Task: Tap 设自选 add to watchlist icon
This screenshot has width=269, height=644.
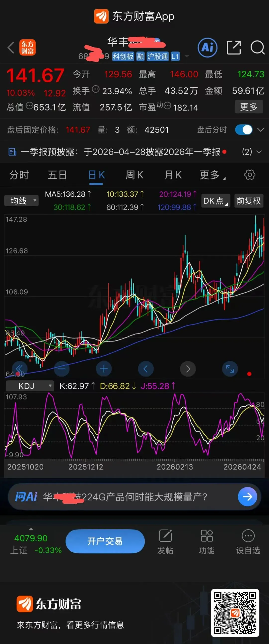Action: [248, 536]
